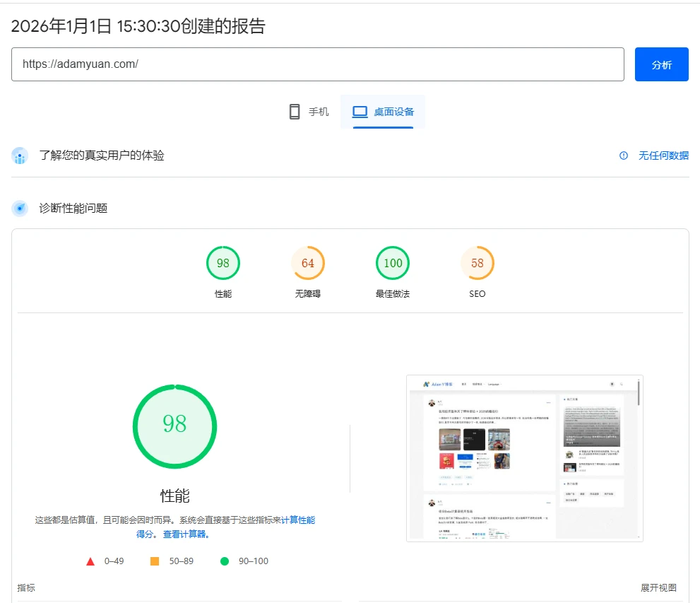This screenshot has width=700, height=603.
Task: Open the page screenshot thumbnail
Action: coord(524,458)
